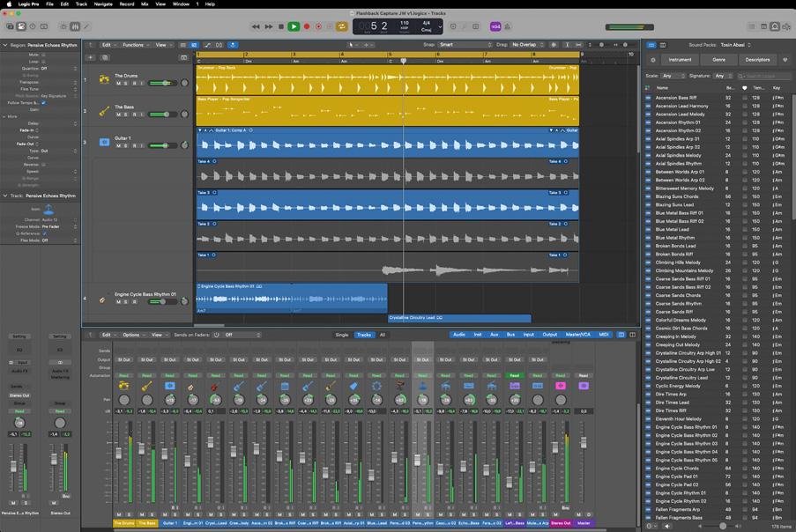Solo The Bass track
796x532 pixels.
(x=126, y=115)
